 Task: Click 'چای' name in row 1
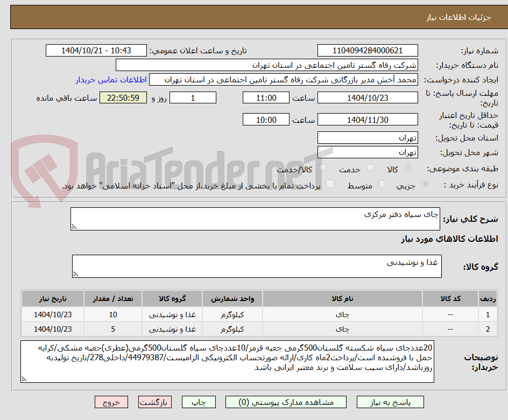click(342, 314)
